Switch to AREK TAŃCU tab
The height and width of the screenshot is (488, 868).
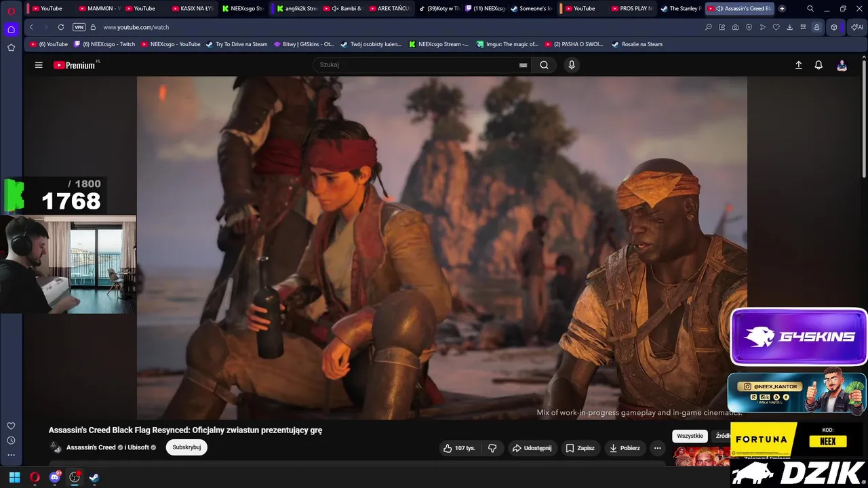click(389, 9)
